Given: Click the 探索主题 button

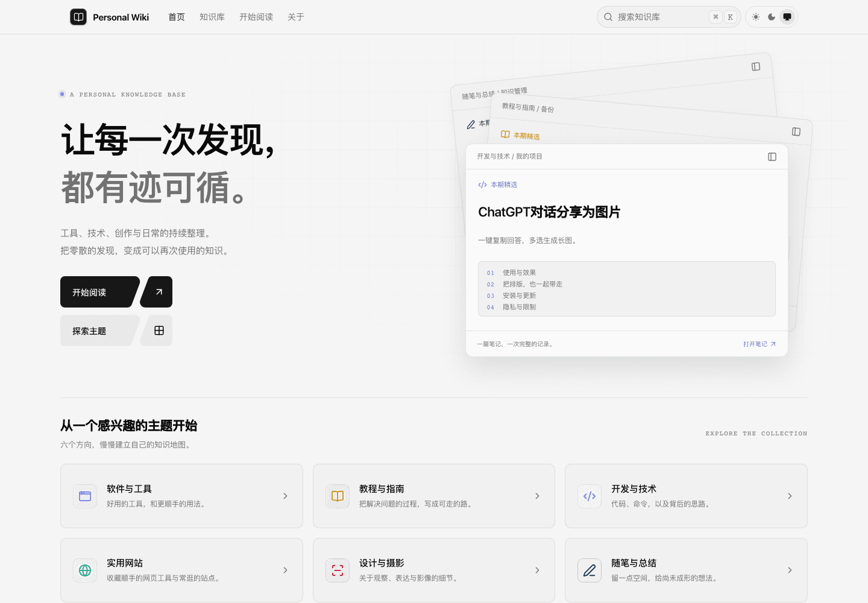Looking at the screenshot, I should coord(100,330).
